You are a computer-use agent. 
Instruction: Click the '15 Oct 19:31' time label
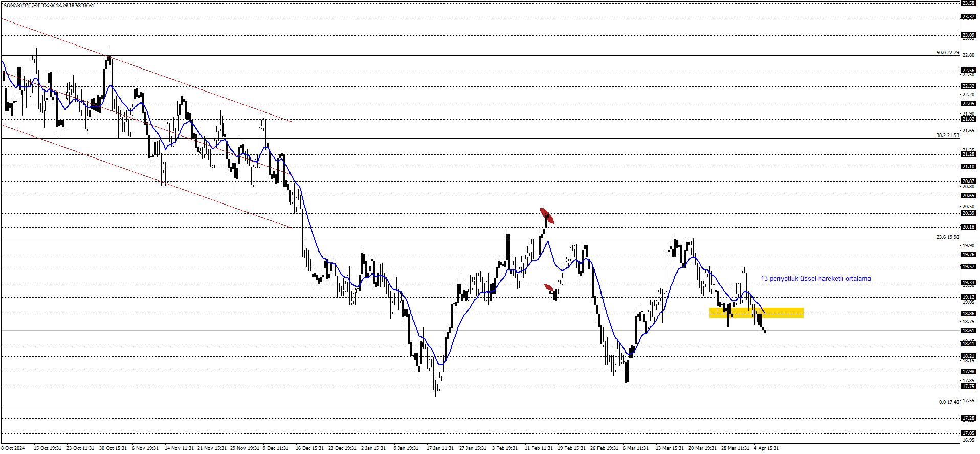(x=47, y=448)
